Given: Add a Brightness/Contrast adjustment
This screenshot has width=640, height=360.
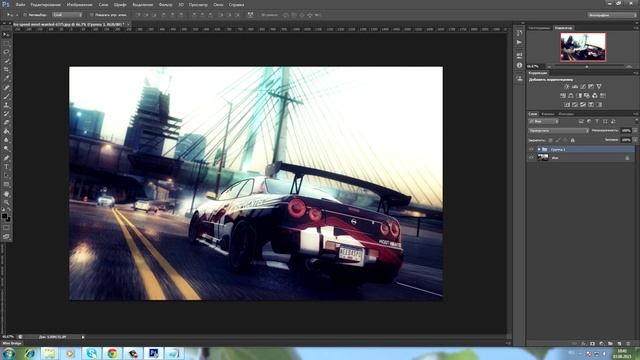Looking at the screenshot, I should pos(567,87).
